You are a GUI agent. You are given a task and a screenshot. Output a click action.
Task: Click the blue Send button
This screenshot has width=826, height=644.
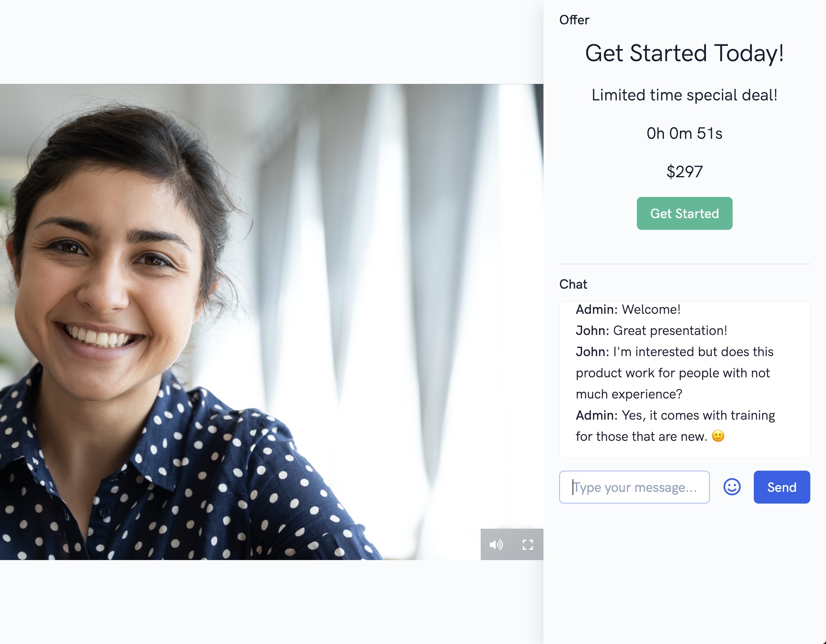click(x=781, y=487)
